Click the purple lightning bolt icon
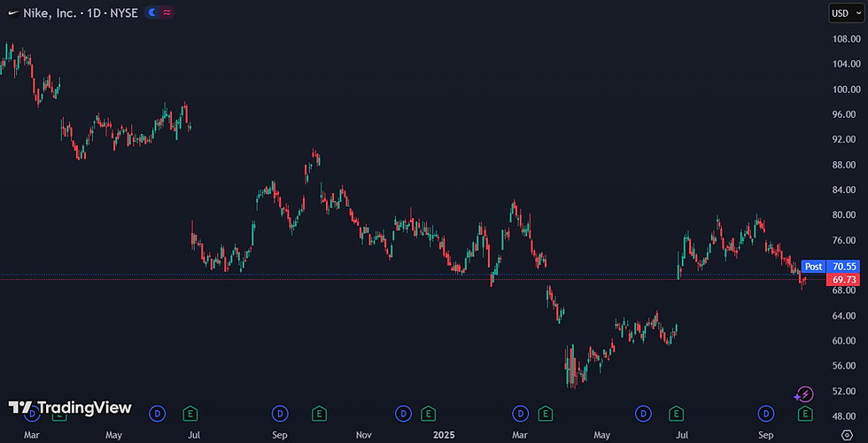The image size is (868, 443). 804,394
